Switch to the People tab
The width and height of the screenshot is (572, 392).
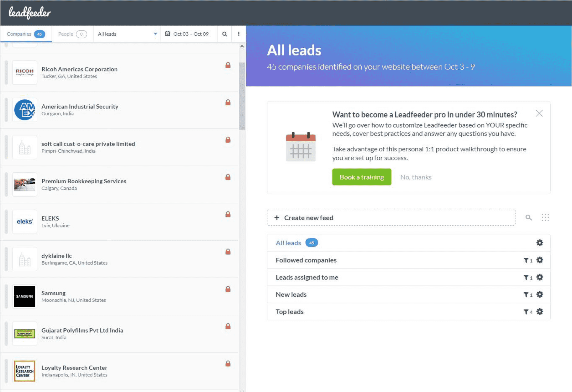(73, 34)
